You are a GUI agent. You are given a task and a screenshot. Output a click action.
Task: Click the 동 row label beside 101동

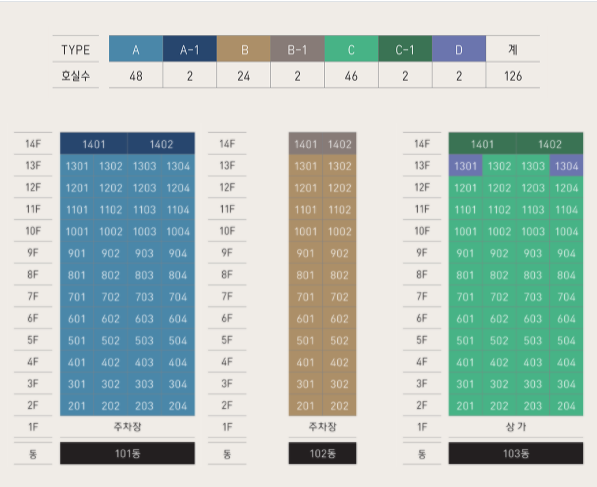click(33, 454)
